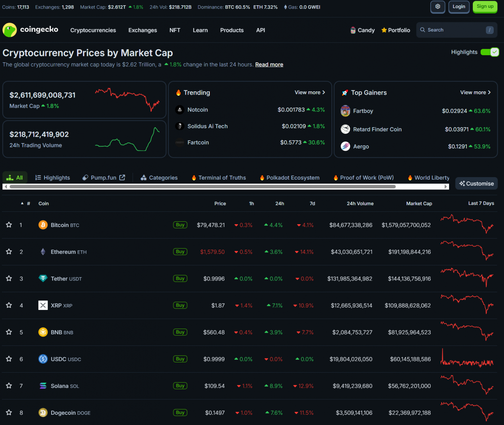
Task: Turn off the Highlights toggle
Action: click(490, 52)
